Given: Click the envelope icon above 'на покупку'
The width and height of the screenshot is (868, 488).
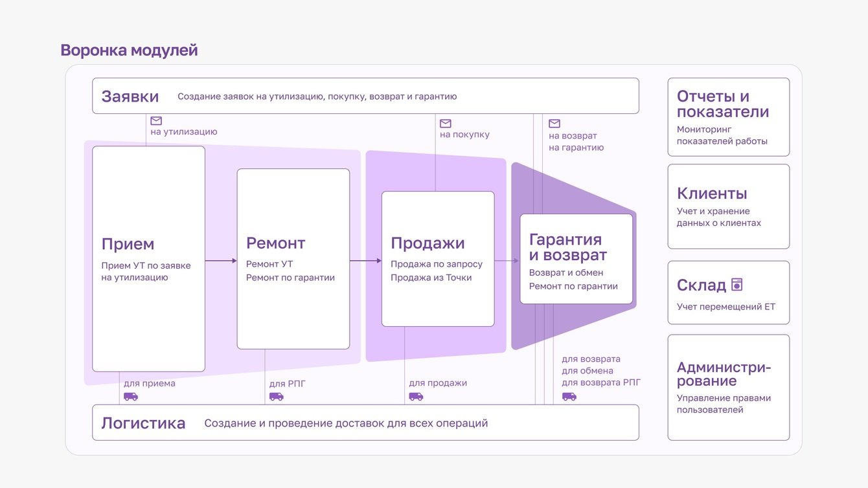Looking at the screenshot, I should [x=446, y=124].
